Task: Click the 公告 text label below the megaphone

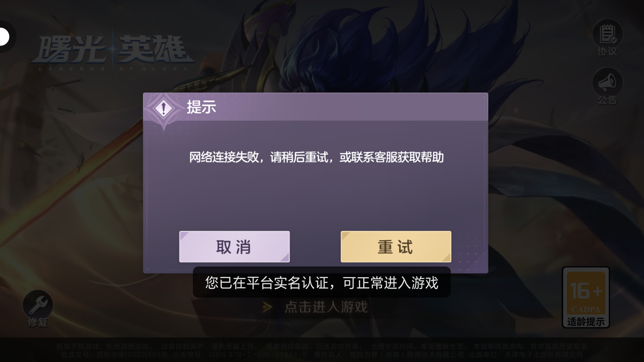Action: coord(607,100)
